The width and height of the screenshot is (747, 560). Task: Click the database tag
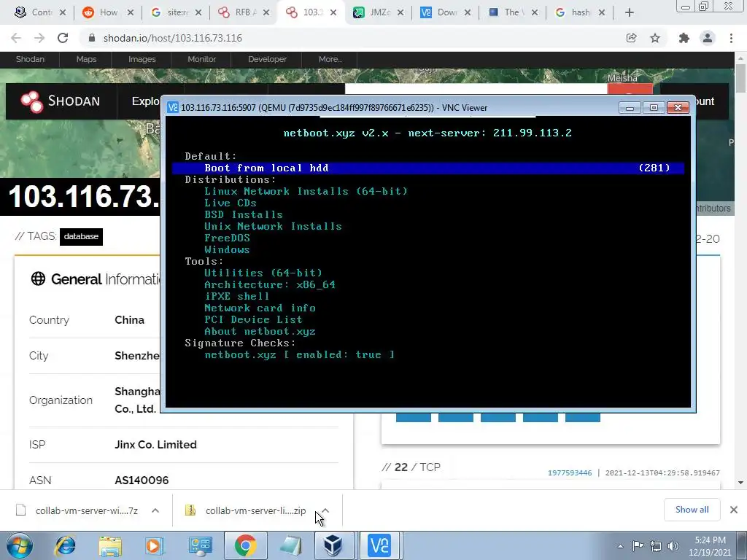pos(81,236)
